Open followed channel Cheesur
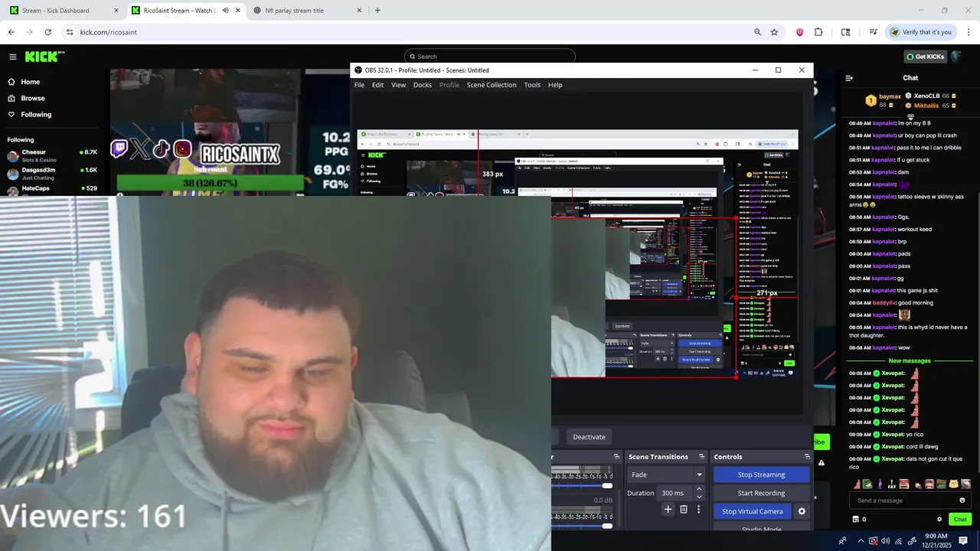The image size is (980, 551). point(52,156)
